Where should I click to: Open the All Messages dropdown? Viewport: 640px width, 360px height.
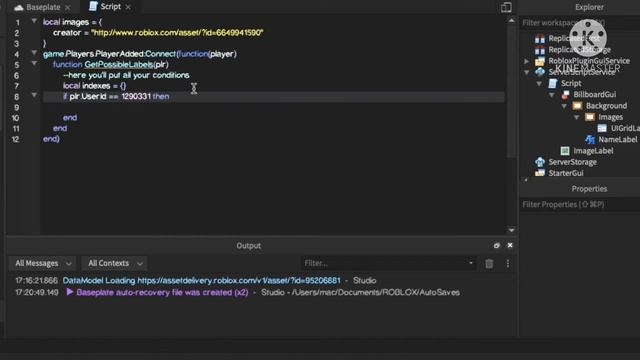(x=43, y=263)
